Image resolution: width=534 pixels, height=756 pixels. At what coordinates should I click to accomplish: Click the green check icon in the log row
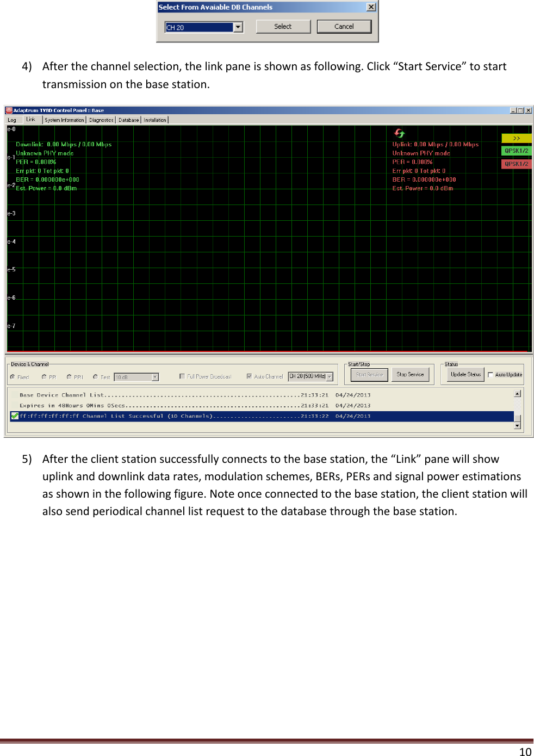(15, 416)
